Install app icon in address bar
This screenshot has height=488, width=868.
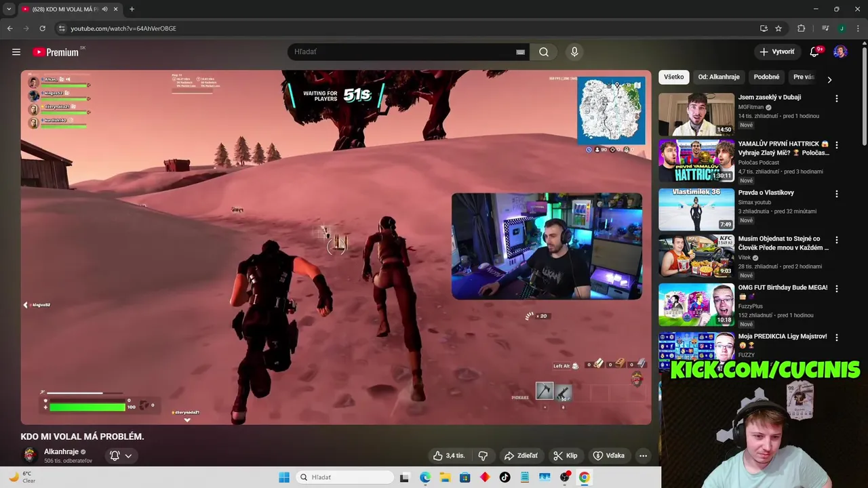coord(764,28)
